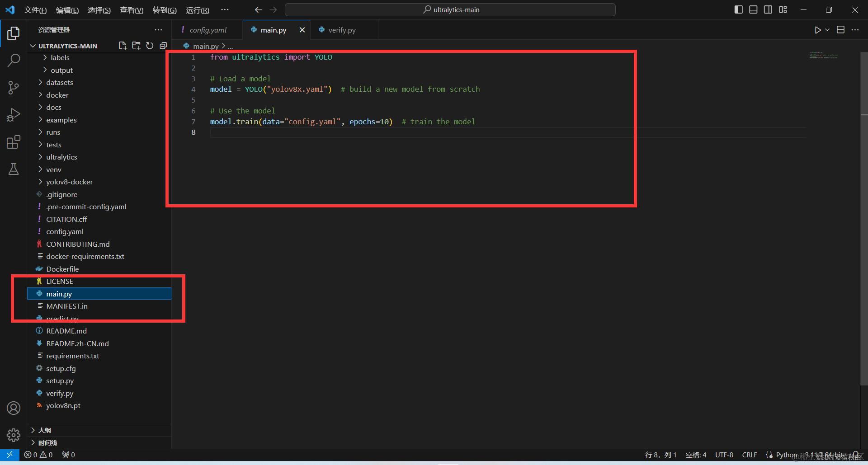Open the Extensions view
Screen dimensions: 868x465
[14, 142]
